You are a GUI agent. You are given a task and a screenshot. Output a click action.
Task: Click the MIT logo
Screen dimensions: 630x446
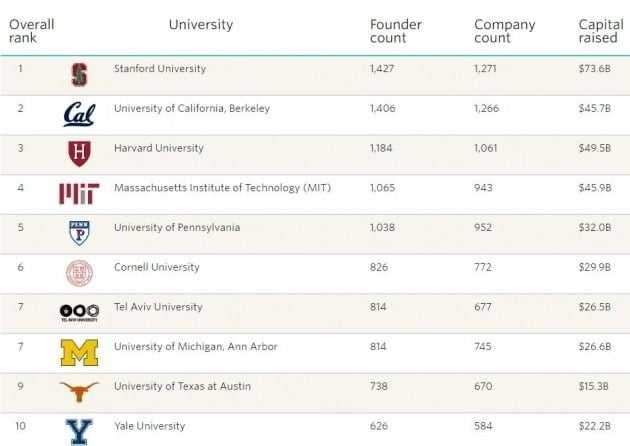[79, 193]
